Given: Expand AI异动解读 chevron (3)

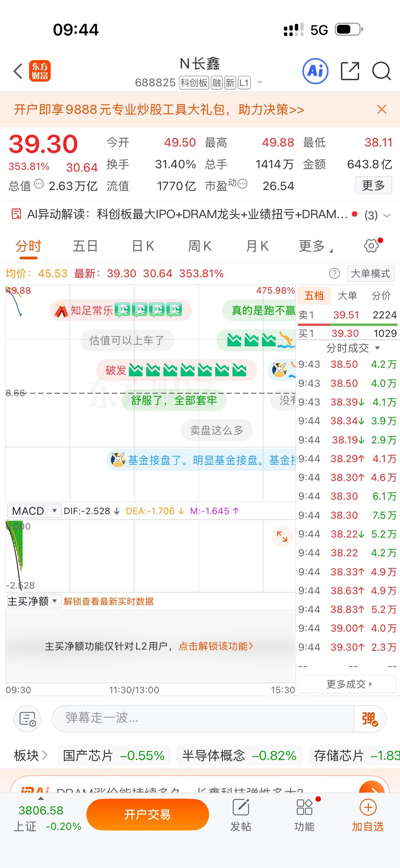Looking at the screenshot, I should pyautogui.click(x=387, y=215).
